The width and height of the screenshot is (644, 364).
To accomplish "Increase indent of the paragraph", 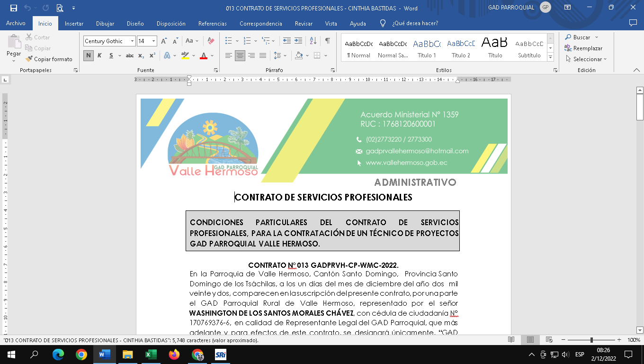I will click(298, 41).
